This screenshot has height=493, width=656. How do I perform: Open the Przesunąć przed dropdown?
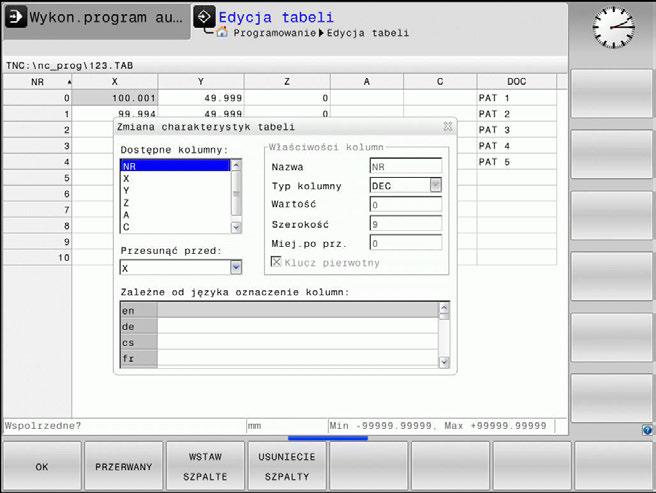pyautogui.click(x=236, y=267)
